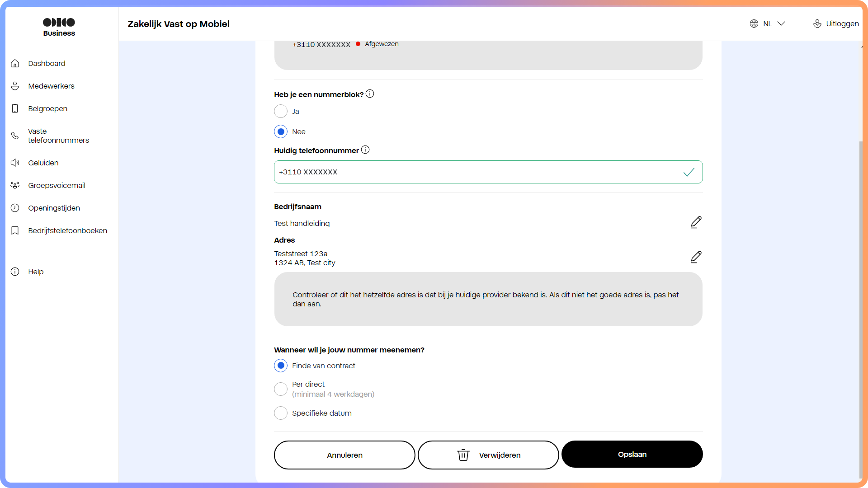This screenshot has width=868, height=488.
Task: Open Openingstijden from the sidebar
Action: tap(54, 208)
